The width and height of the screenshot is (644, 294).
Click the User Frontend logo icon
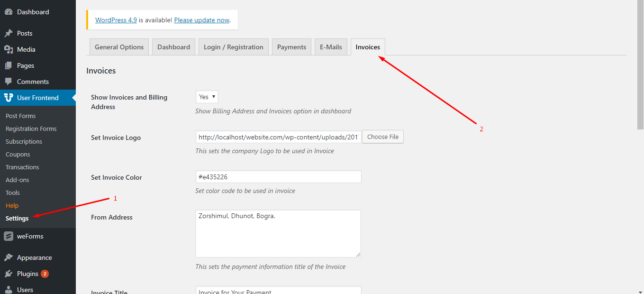(9, 98)
